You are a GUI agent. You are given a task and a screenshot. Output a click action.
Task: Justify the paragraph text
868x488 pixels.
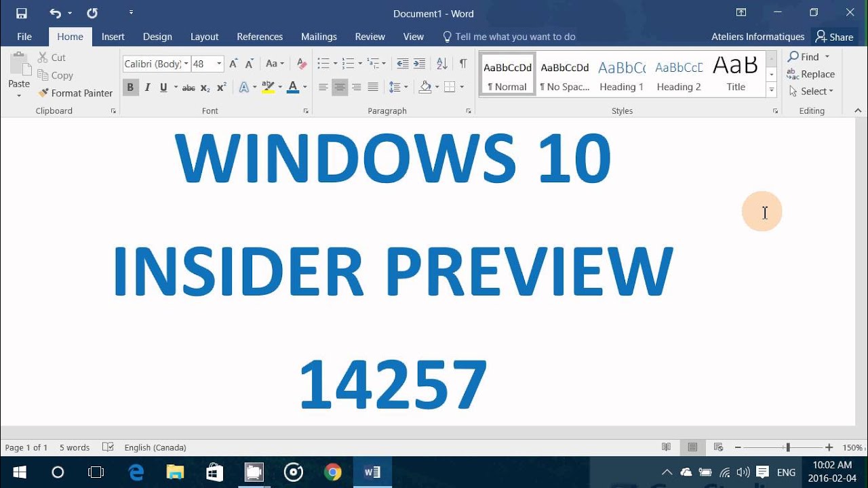click(x=372, y=87)
